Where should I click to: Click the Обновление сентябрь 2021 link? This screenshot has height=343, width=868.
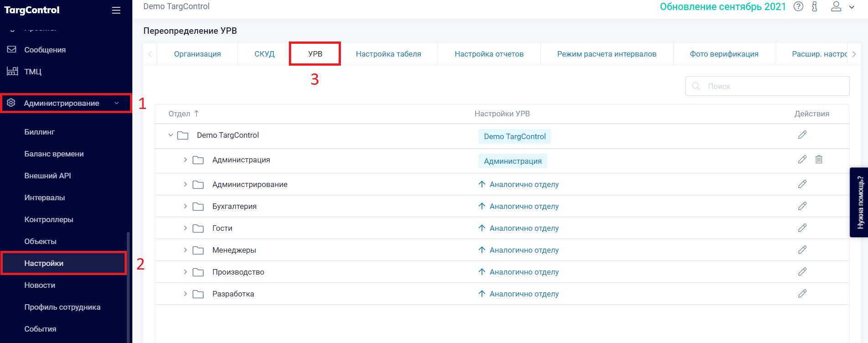(722, 7)
